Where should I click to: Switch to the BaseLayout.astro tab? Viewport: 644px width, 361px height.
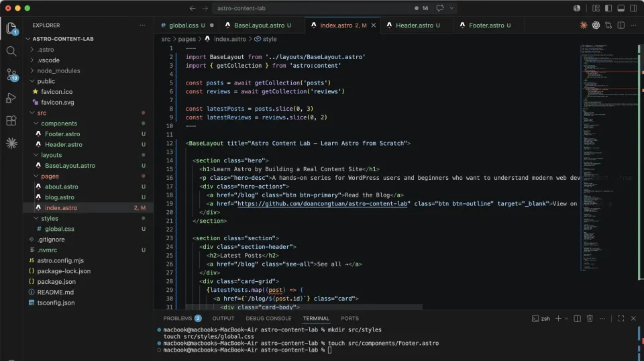click(x=262, y=25)
